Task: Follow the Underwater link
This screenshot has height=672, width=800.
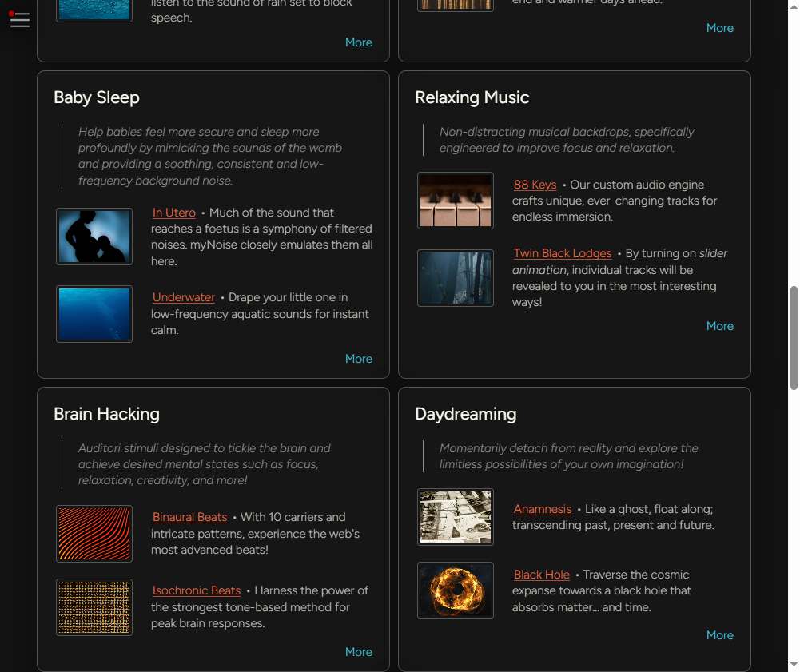Action: point(184,297)
